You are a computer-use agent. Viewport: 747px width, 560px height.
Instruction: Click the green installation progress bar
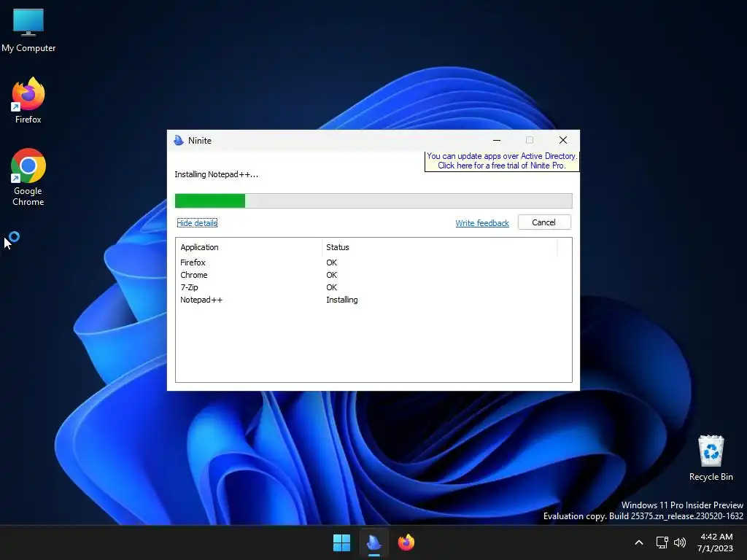pyautogui.click(x=373, y=201)
